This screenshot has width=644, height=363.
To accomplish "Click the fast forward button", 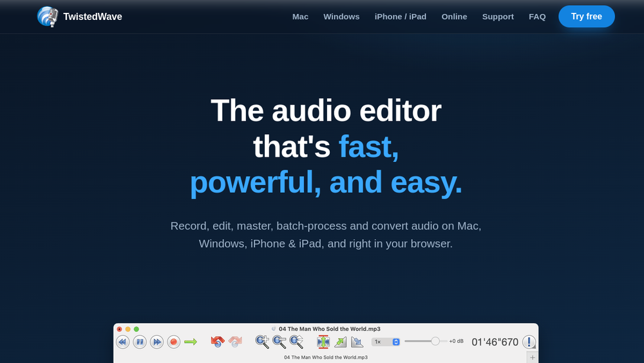I will 156,342.
